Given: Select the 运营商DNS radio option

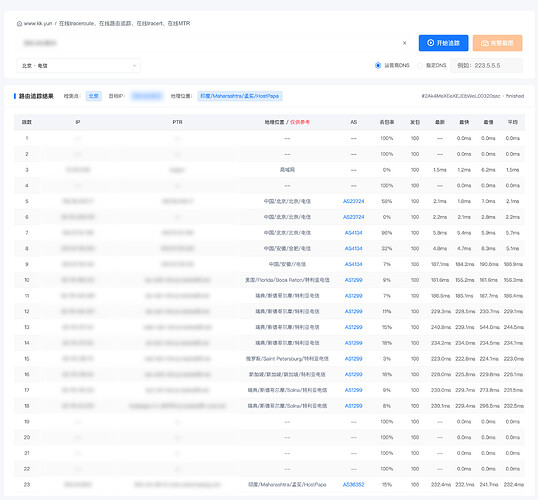Looking at the screenshot, I should [x=378, y=65].
